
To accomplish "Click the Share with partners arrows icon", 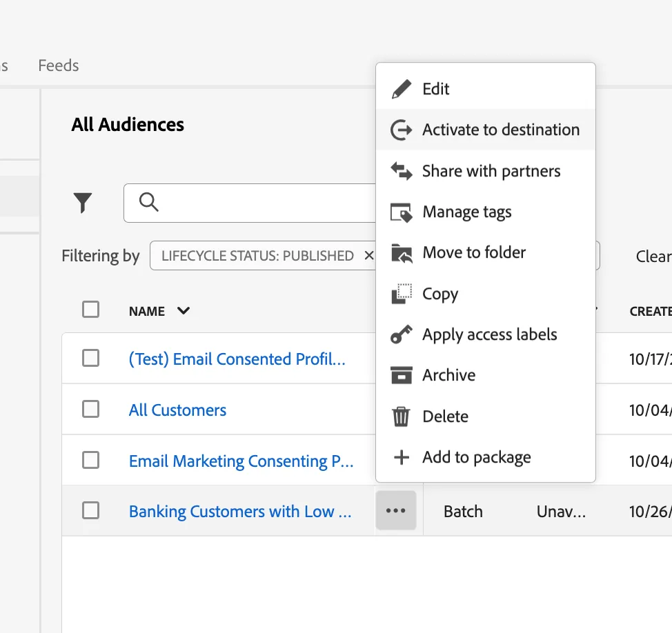I will click(x=402, y=171).
